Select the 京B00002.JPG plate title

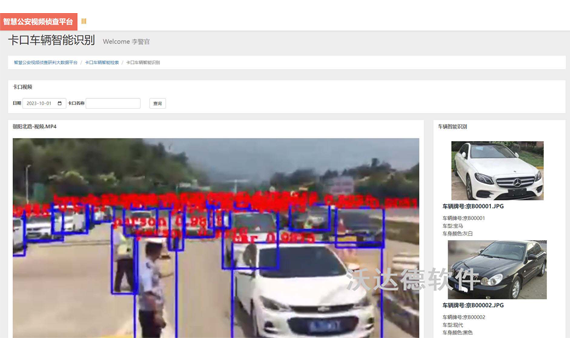coord(473,305)
